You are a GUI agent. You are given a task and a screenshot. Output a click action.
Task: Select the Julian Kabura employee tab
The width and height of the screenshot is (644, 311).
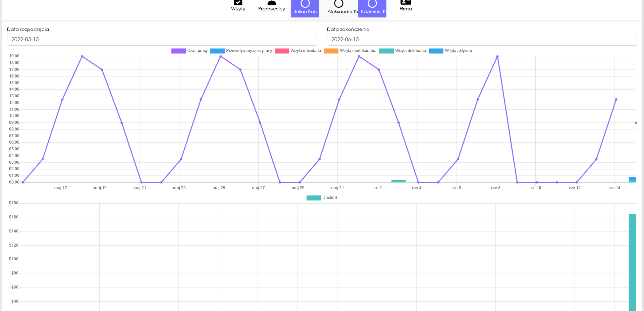305,8
